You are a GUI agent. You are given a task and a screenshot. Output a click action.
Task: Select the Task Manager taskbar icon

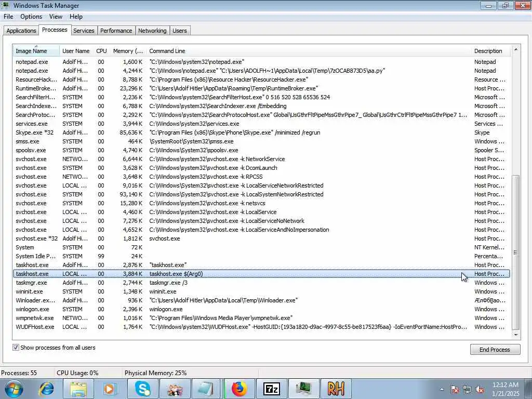pyautogui.click(x=303, y=389)
